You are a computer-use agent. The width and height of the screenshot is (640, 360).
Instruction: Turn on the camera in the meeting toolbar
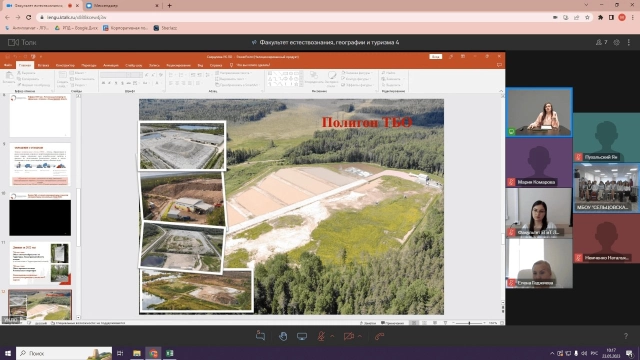(x=349, y=336)
